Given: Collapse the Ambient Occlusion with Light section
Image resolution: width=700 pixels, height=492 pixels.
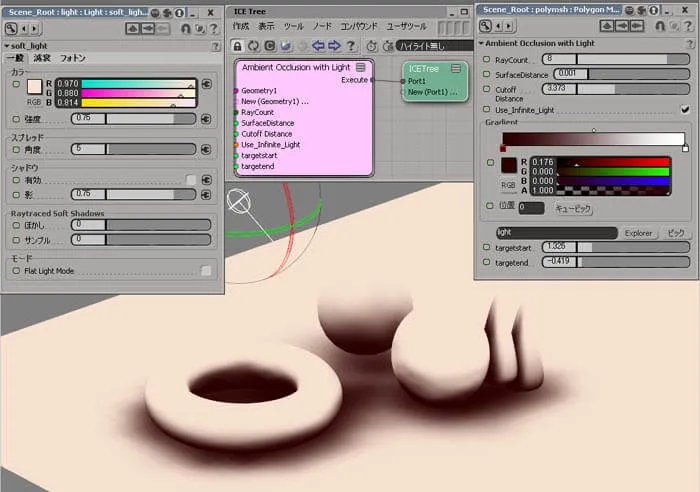Looking at the screenshot, I should click(x=481, y=43).
